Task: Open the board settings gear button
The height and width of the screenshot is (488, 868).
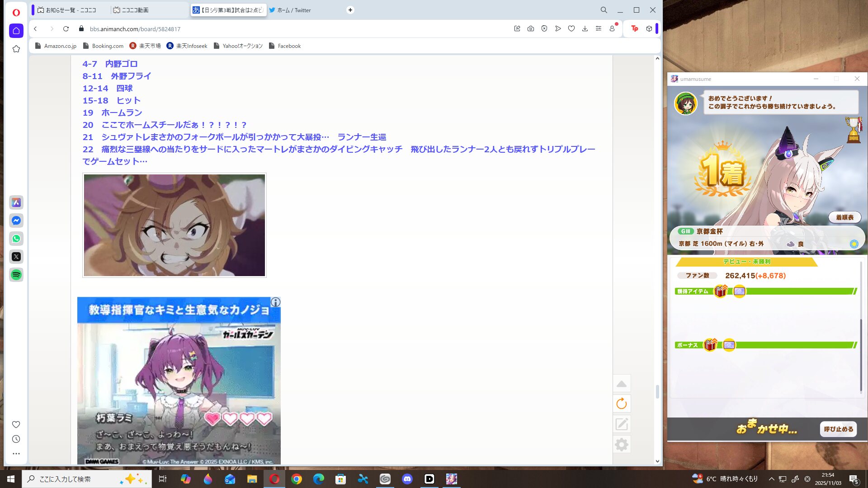Action: [622, 445]
